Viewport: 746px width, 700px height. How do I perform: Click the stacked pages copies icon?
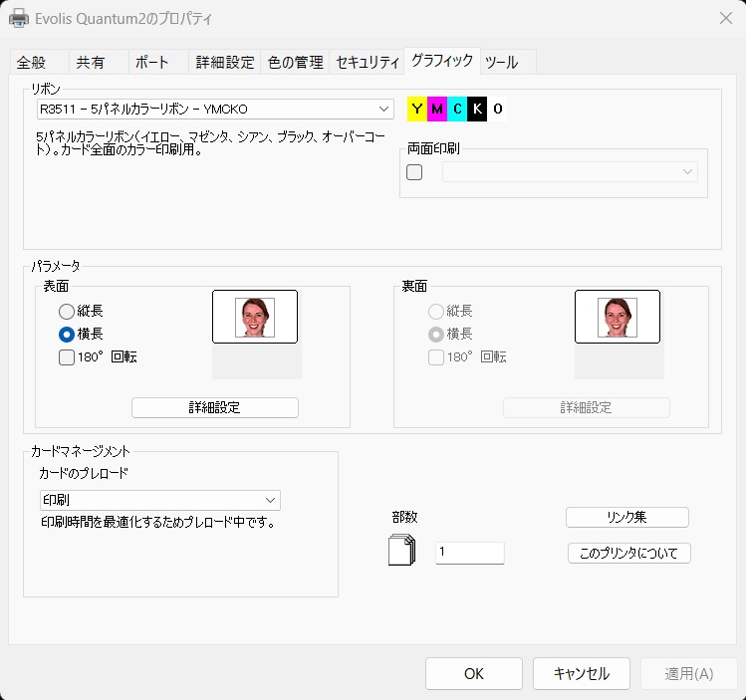pos(402,550)
